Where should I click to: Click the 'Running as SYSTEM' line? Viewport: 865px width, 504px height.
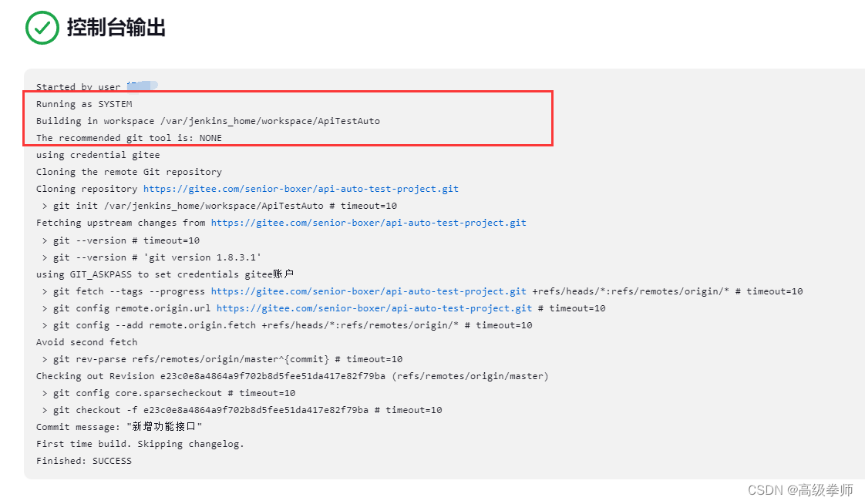tap(84, 104)
